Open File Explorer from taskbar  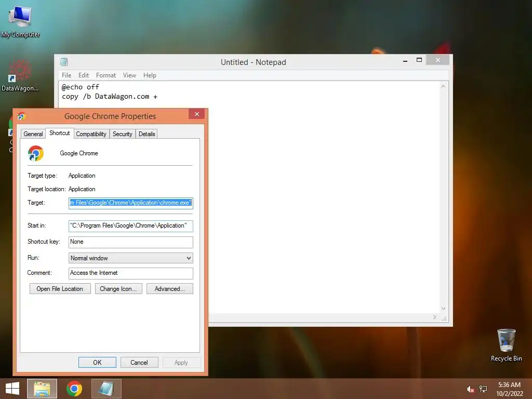tap(42, 389)
